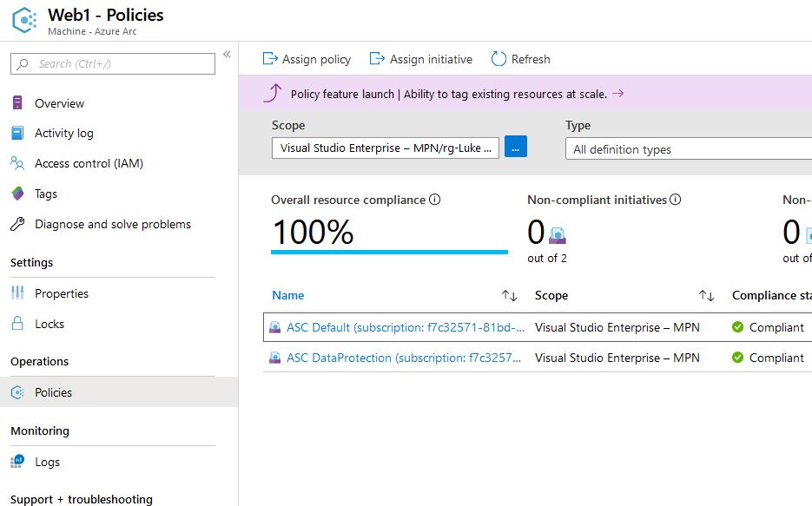Screen dimensions: 812x506
Task: Select Policies under Operations
Action: (53, 392)
